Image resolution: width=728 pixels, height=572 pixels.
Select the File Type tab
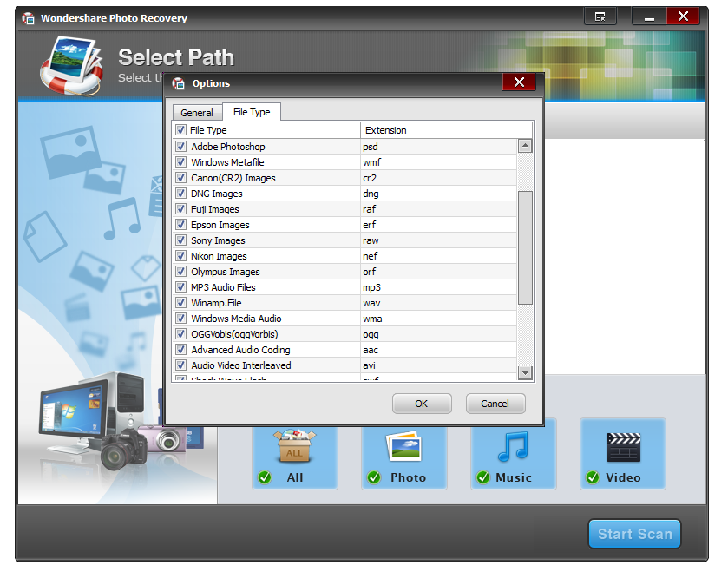[x=252, y=112]
